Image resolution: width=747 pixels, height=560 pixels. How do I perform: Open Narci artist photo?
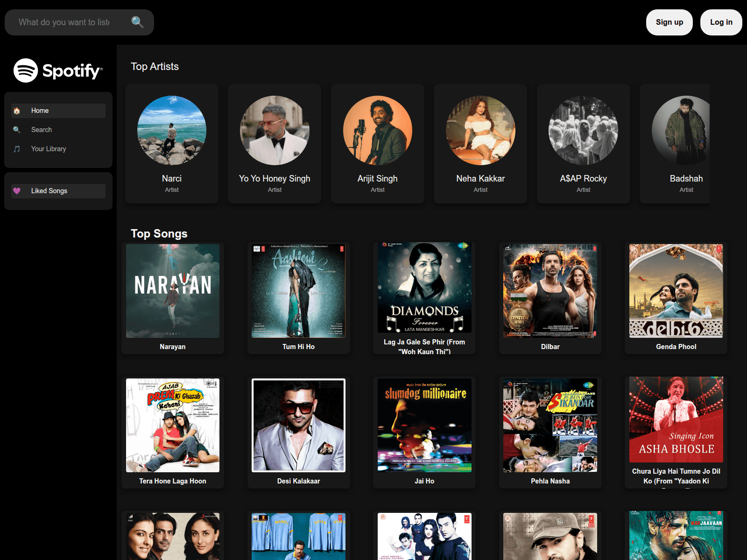(x=172, y=130)
